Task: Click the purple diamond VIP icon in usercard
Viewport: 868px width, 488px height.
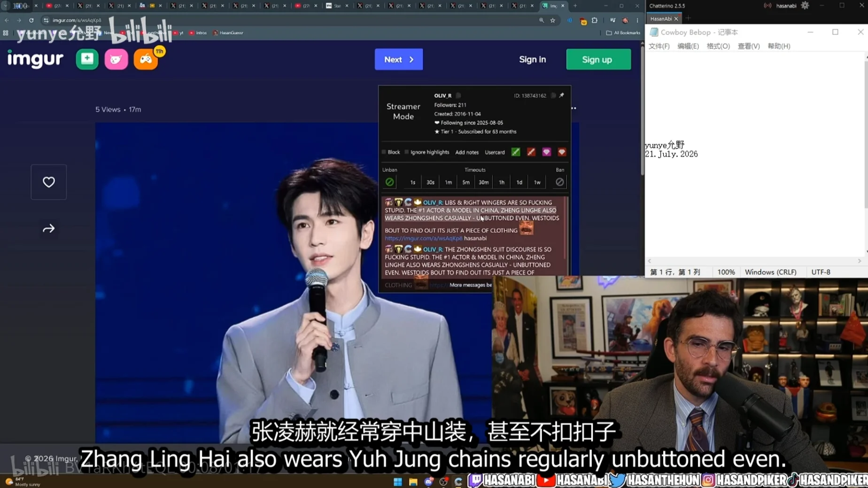Action: click(546, 152)
